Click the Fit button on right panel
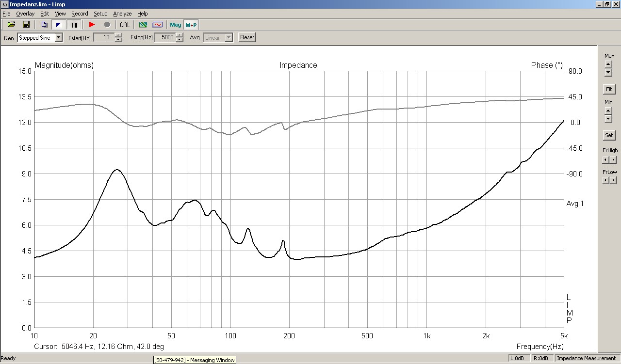The image size is (621, 364). pos(608,89)
